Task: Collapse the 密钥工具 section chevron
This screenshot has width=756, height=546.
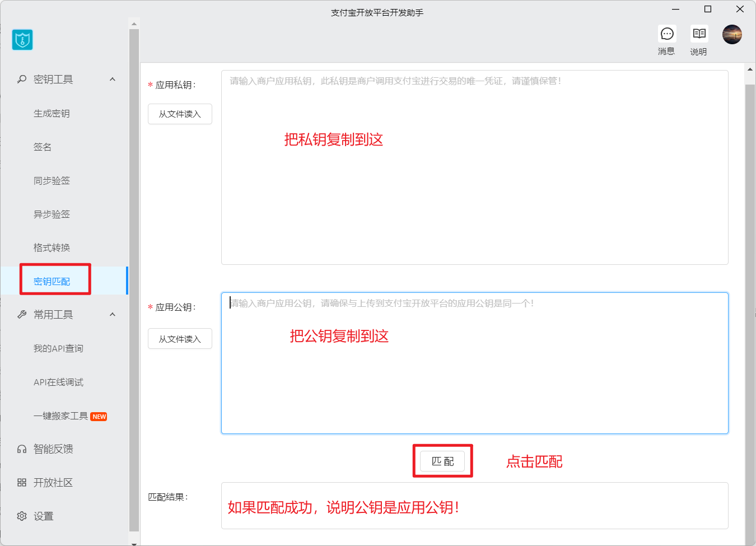Action: [113, 80]
